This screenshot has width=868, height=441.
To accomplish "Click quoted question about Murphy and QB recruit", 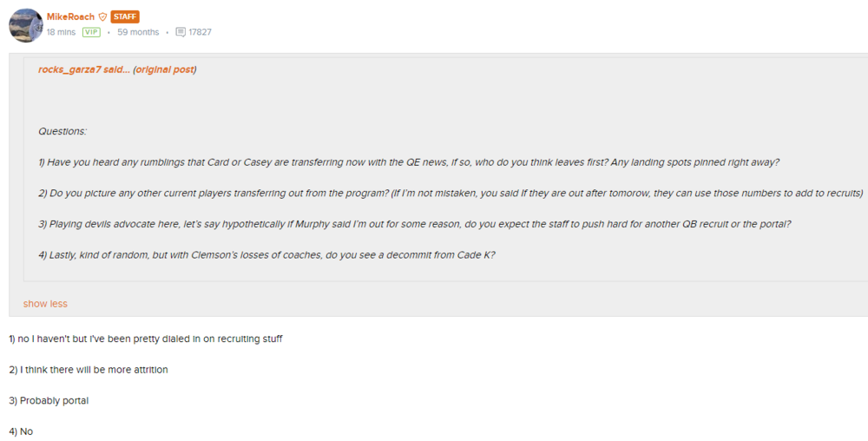I will [x=414, y=224].
